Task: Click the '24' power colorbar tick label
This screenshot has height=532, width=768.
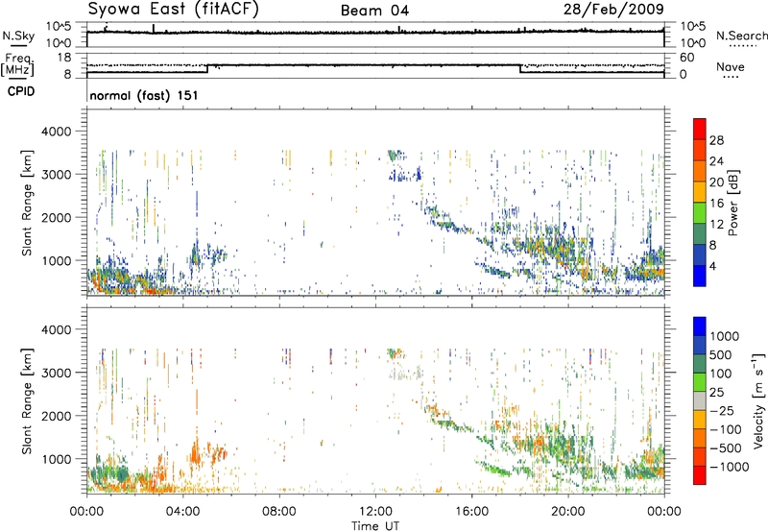Action: coord(716,161)
